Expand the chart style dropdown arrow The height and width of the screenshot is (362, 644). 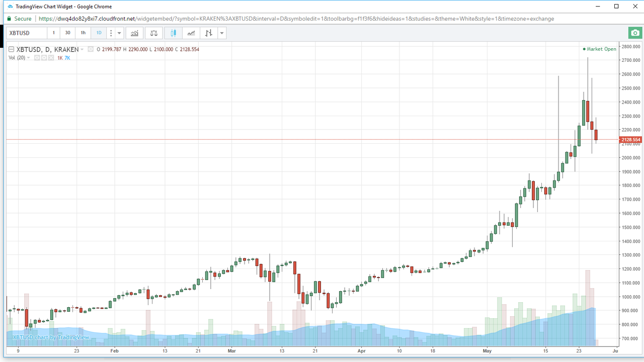click(222, 33)
